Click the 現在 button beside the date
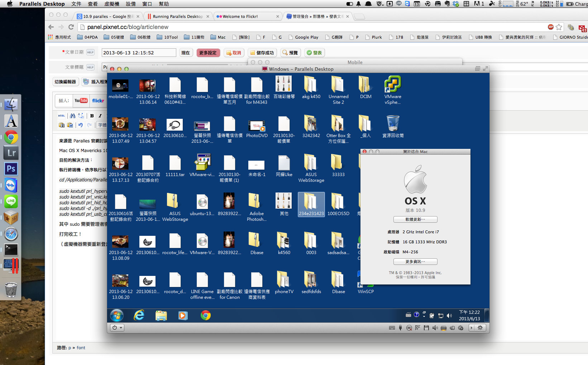 [186, 53]
